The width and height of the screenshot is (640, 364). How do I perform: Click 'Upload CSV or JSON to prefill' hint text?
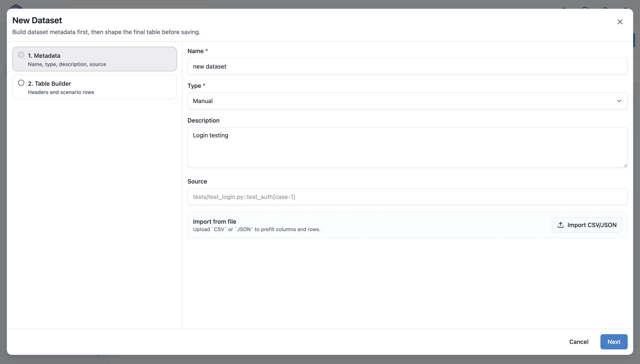(x=257, y=229)
